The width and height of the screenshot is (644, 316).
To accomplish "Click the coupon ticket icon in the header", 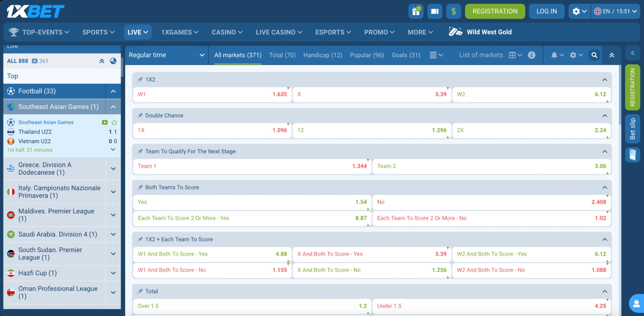I will (435, 11).
